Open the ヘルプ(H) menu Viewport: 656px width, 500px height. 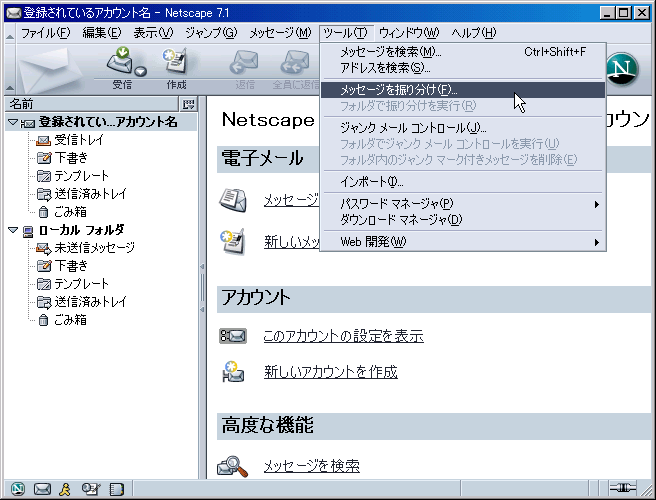coord(474,33)
